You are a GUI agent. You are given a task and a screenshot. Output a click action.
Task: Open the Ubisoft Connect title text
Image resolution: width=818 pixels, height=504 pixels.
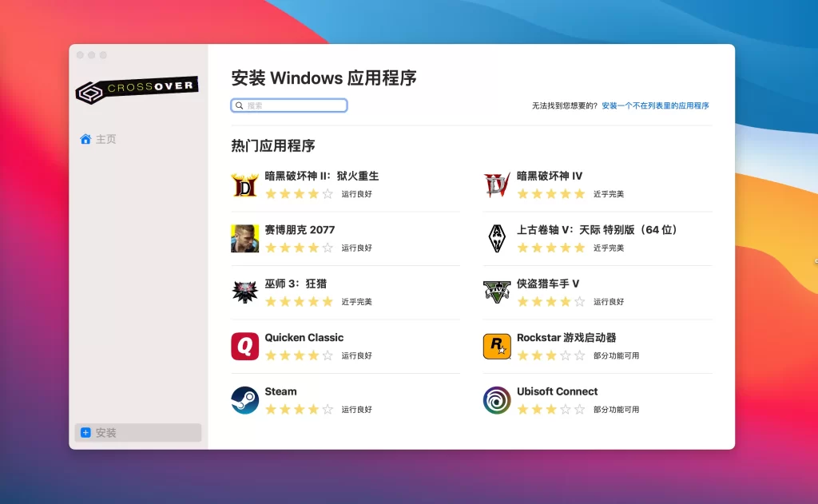[557, 391]
